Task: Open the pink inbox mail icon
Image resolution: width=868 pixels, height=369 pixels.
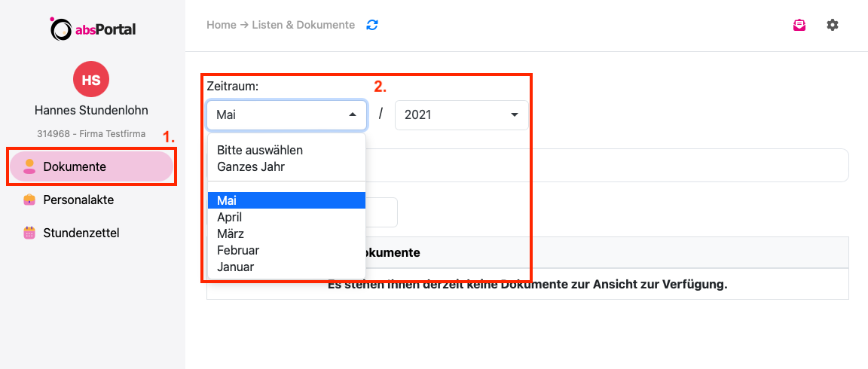Action: (799, 25)
